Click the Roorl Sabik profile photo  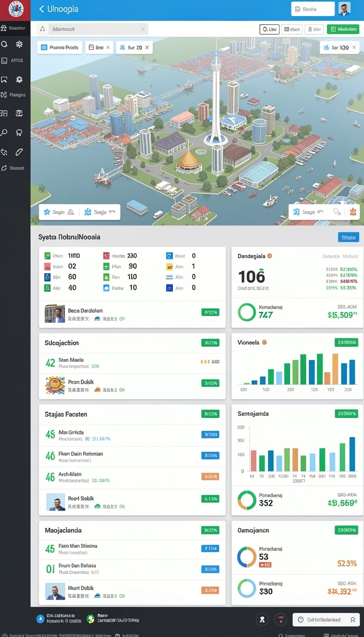55,502
